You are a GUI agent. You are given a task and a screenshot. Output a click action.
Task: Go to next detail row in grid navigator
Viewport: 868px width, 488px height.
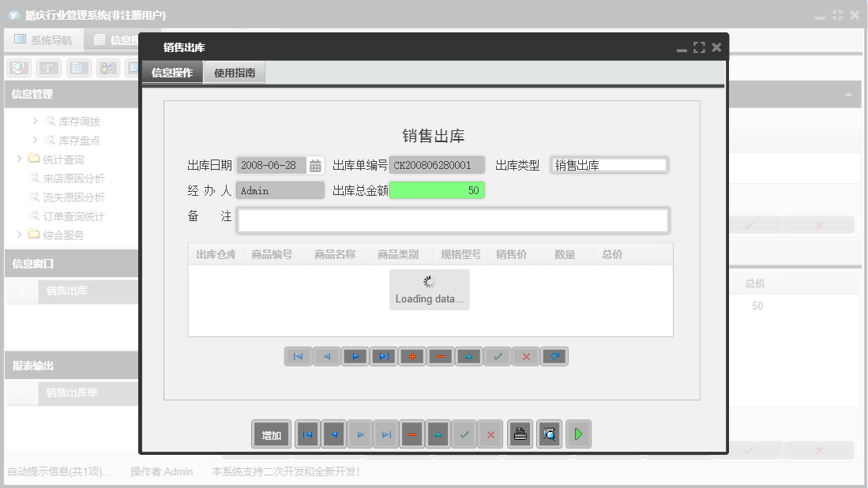pyautogui.click(x=355, y=356)
